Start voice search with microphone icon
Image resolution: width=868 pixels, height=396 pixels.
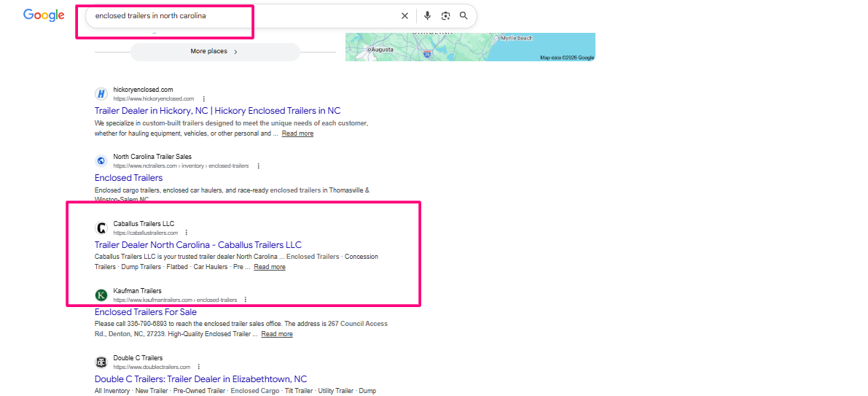pos(427,16)
